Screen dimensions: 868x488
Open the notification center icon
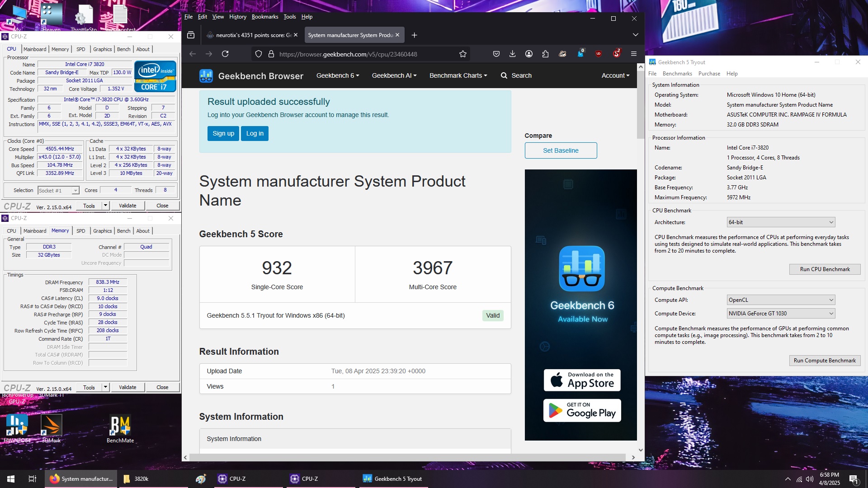tap(854, 479)
